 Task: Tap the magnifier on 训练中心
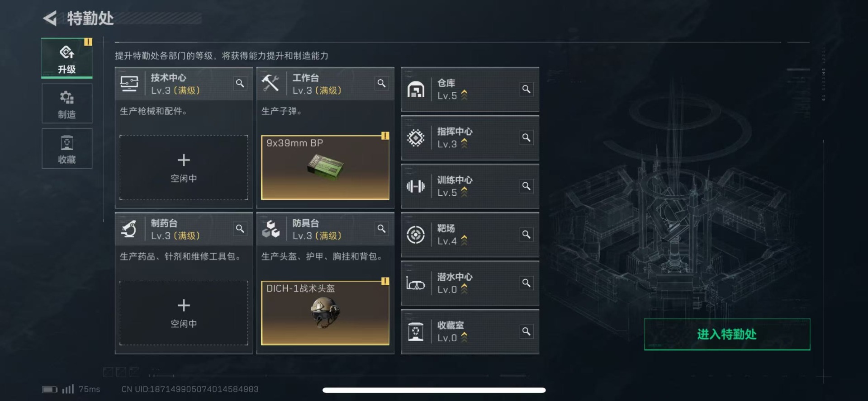[x=526, y=186]
